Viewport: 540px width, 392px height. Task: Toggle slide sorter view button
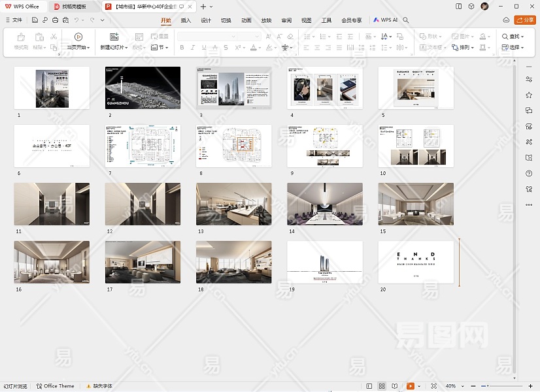(382, 386)
